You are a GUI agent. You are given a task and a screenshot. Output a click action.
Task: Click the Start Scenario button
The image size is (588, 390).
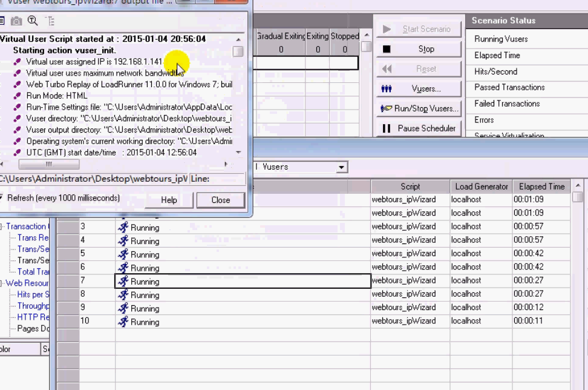pos(419,29)
